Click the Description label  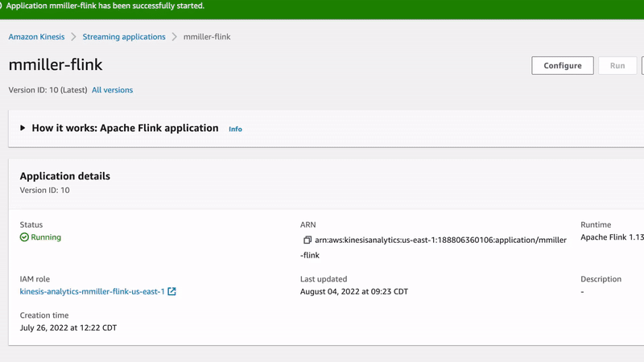click(601, 279)
